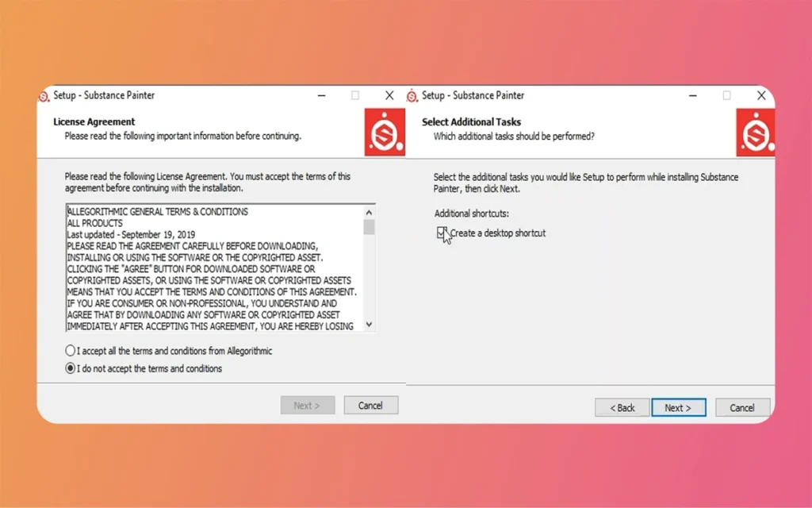The width and height of the screenshot is (812, 508).
Task: Cancel setup from the License Agreement window
Action: tap(370, 406)
